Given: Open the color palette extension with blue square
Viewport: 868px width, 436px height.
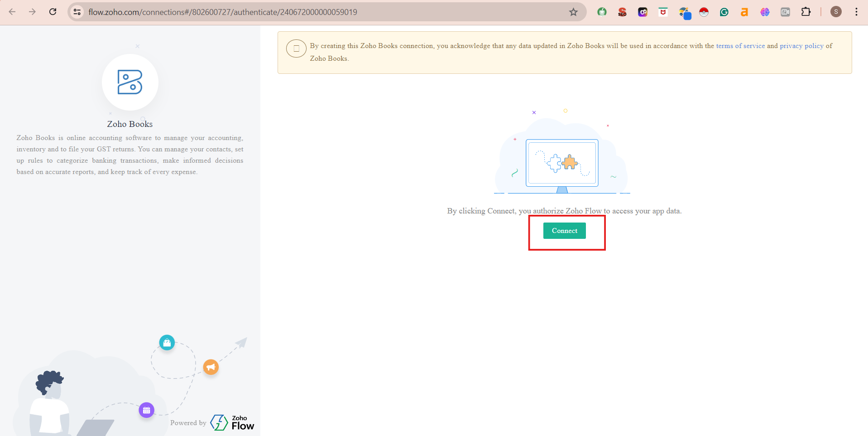Looking at the screenshot, I should click(x=685, y=13).
